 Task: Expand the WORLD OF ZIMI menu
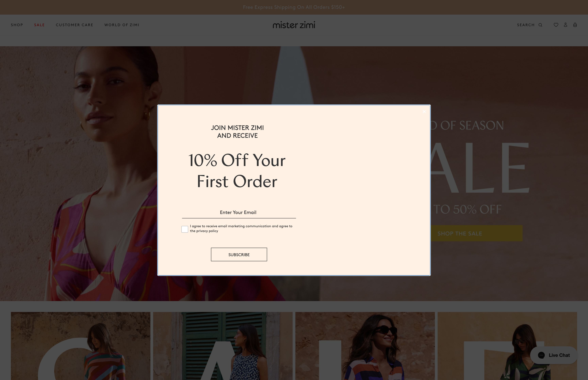point(122,25)
